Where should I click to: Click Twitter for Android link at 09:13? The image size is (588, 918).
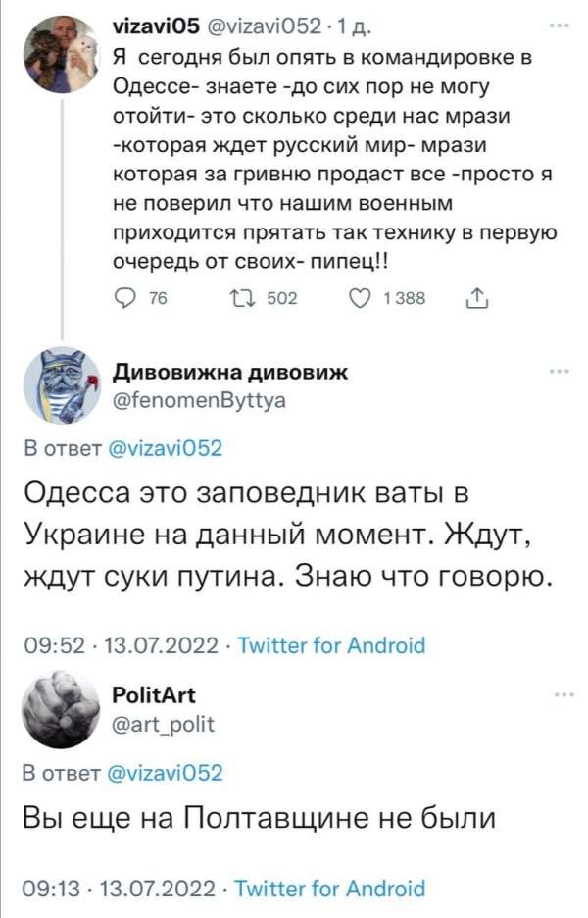[332, 889]
